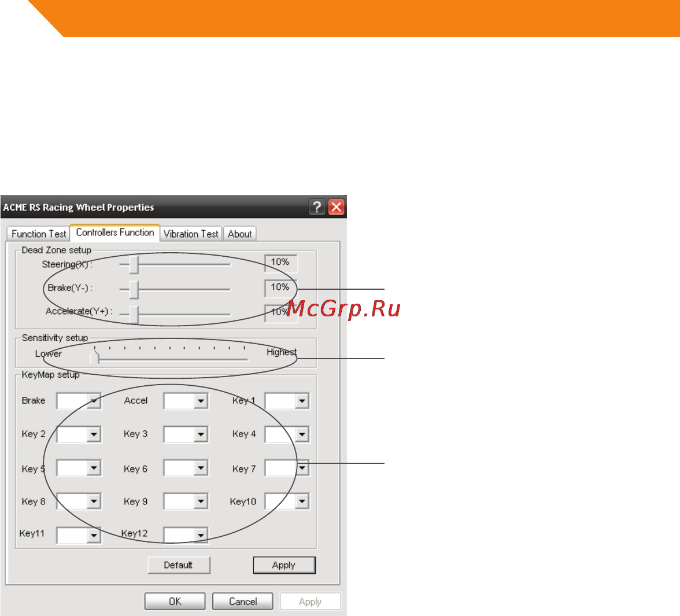Click the Accelerate(Y+) dead zone slider thumb
This screenshot has width=680, height=616.
[x=134, y=314]
